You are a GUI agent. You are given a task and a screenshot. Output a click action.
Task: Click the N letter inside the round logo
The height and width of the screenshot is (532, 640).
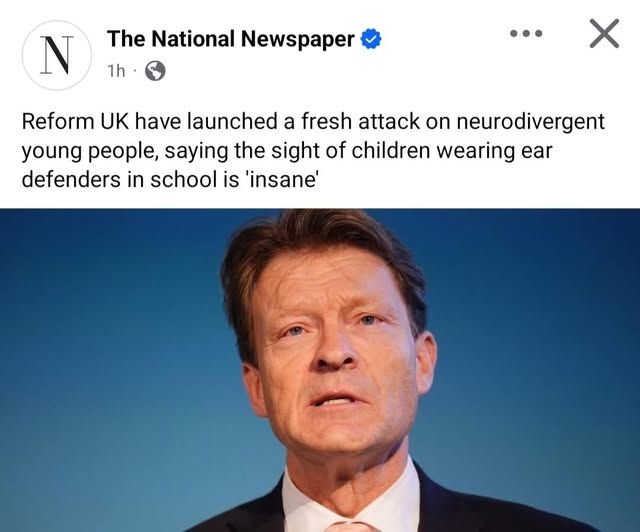point(57,56)
